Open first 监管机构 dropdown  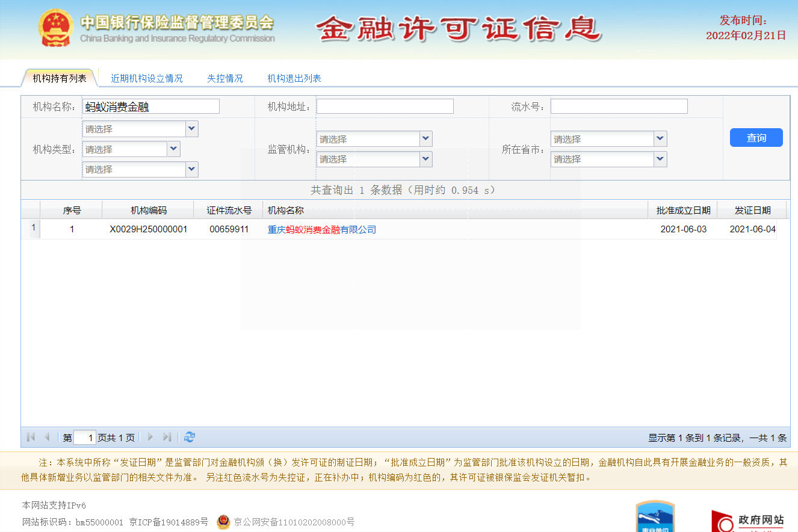pos(426,139)
